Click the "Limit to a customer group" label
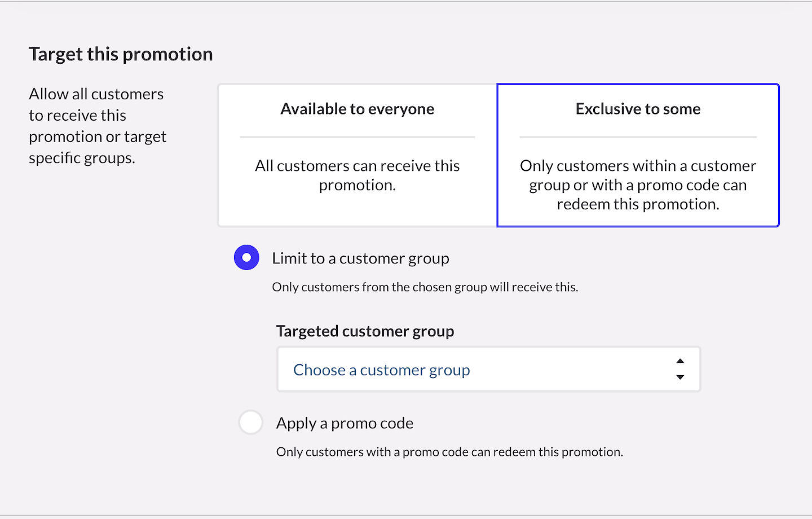Screen dimensions: 812x519 [x=360, y=258]
